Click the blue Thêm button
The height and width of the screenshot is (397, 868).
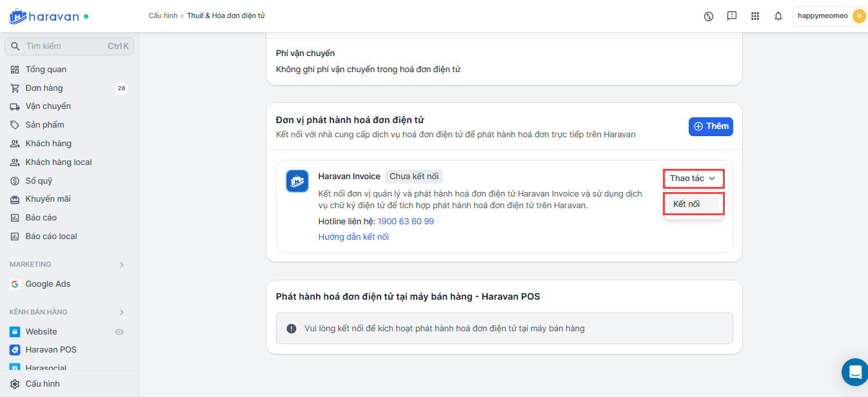(x=711, y=126)
